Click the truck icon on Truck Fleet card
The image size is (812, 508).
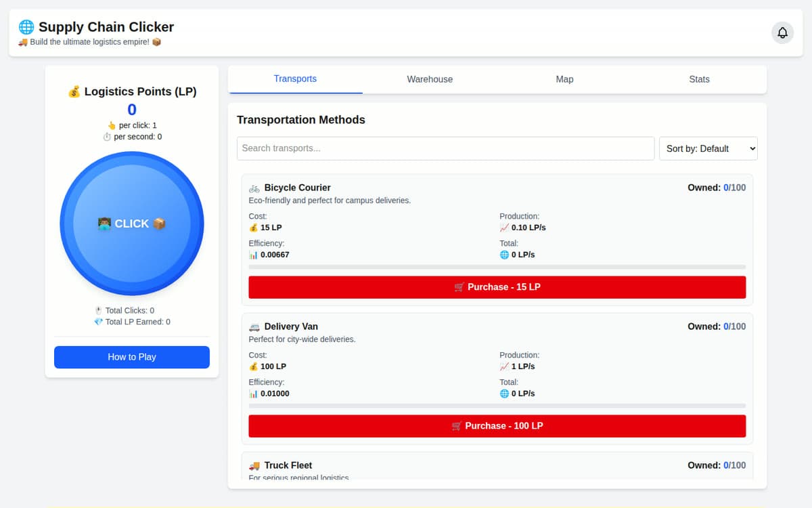pyautogui.click(x=254, y=465)
